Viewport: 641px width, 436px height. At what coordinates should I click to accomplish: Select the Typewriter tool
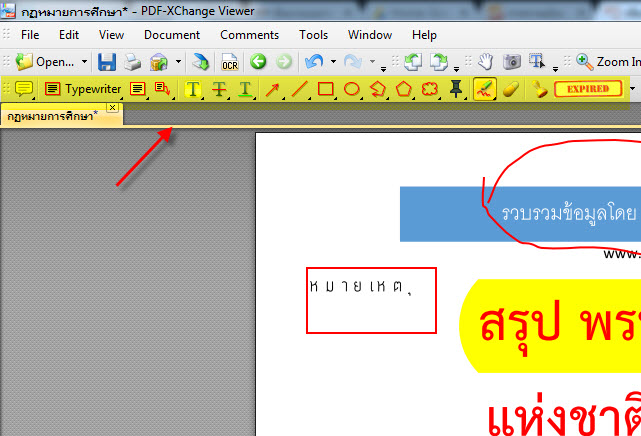click(x=83, y=89)
